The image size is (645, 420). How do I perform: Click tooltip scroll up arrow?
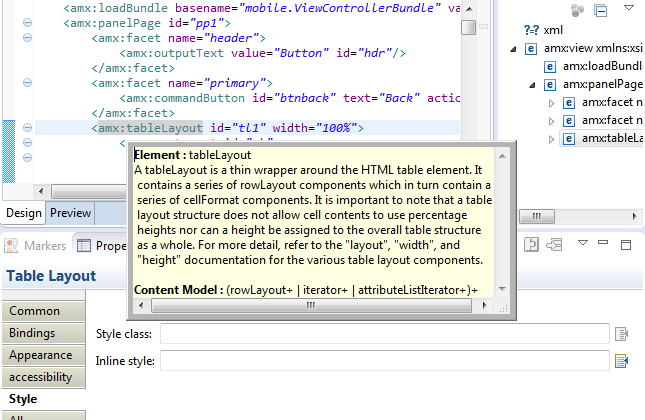pyautogui.click(x=502, y=156)
